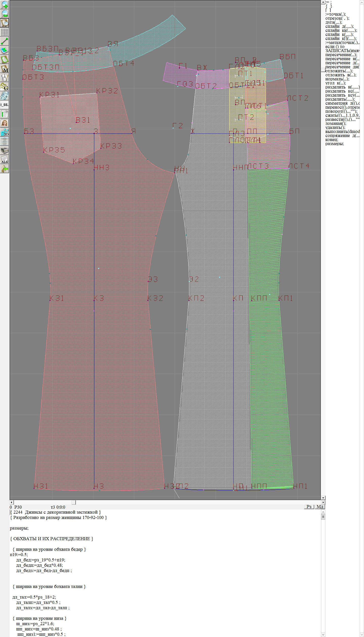Open the mannequin face portrait icon

[x=5, y=123]
